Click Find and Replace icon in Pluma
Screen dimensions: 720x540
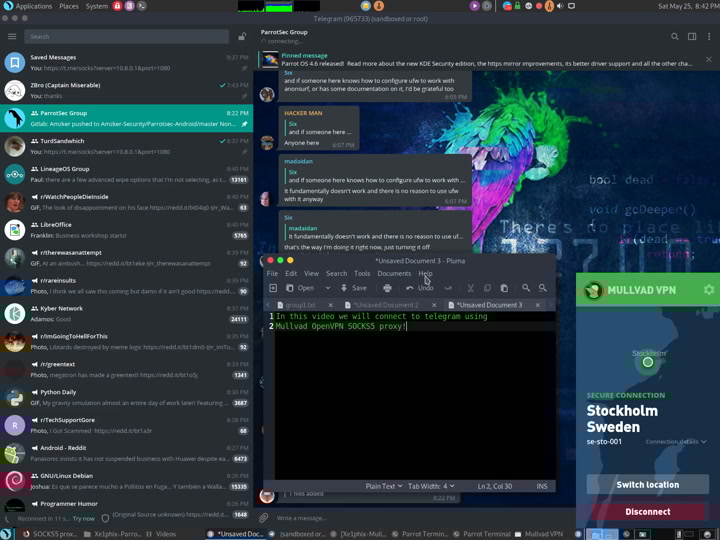pyautogui.click(x=543, y=288)
